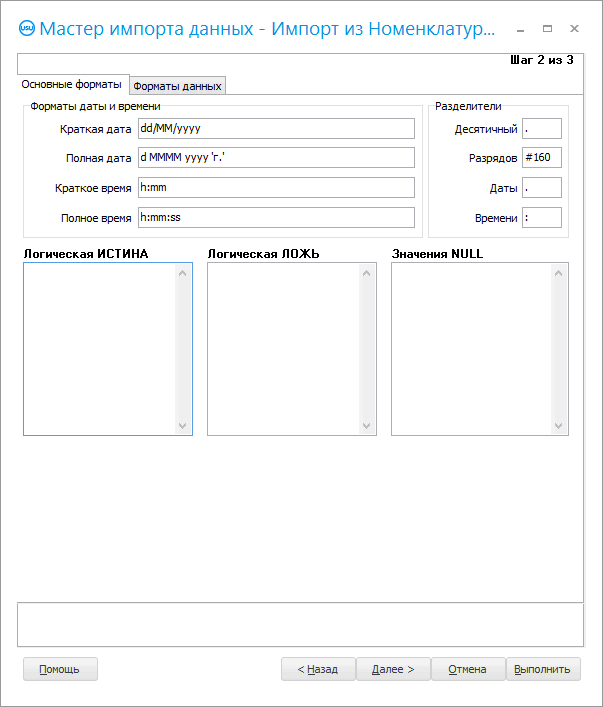Open the Форматы данных tab
The image size is (603, 707).
[x=177, y=86]
